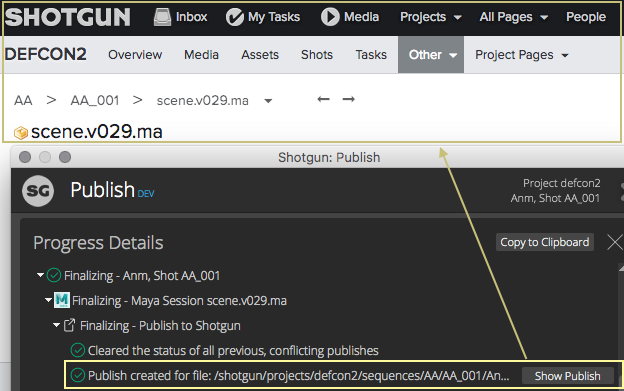Viewport: 624px width, 391px height.
Task: Click the orange cube icon beside scene.v029.ma title
Action: (21, 133)
